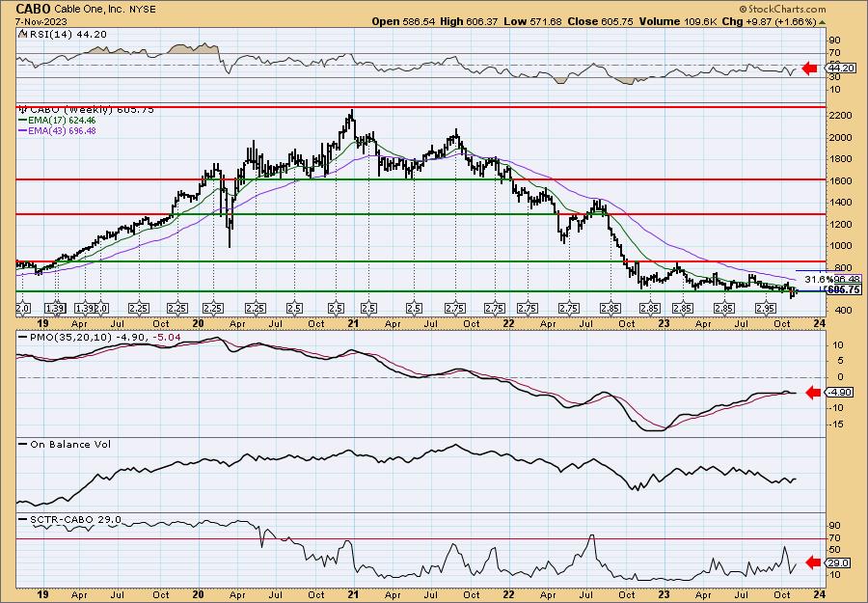868x603 pixels.
Task: Click the -4.90 value tag on PMO axis
Action: point(837,393)
